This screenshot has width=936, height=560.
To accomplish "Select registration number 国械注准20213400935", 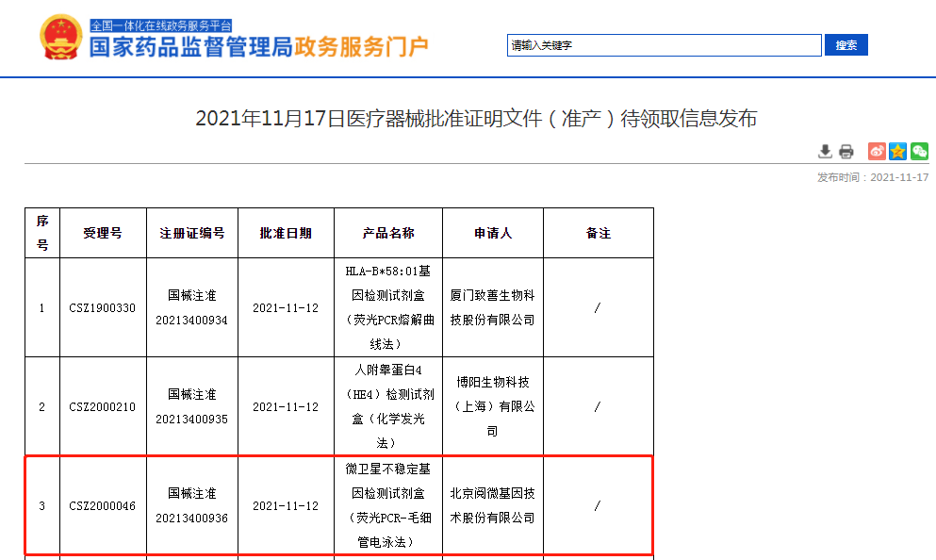I will click(x=191, y=406).
